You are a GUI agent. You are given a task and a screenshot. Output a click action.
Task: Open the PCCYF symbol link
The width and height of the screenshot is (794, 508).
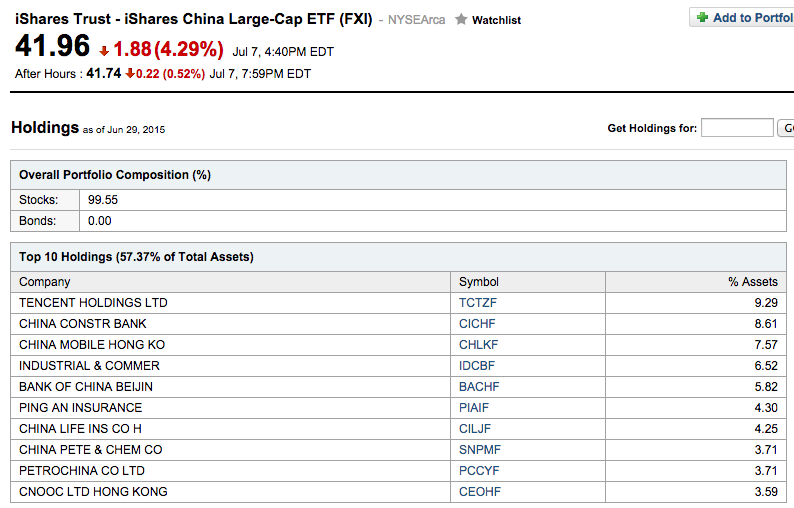pos(478,471)
